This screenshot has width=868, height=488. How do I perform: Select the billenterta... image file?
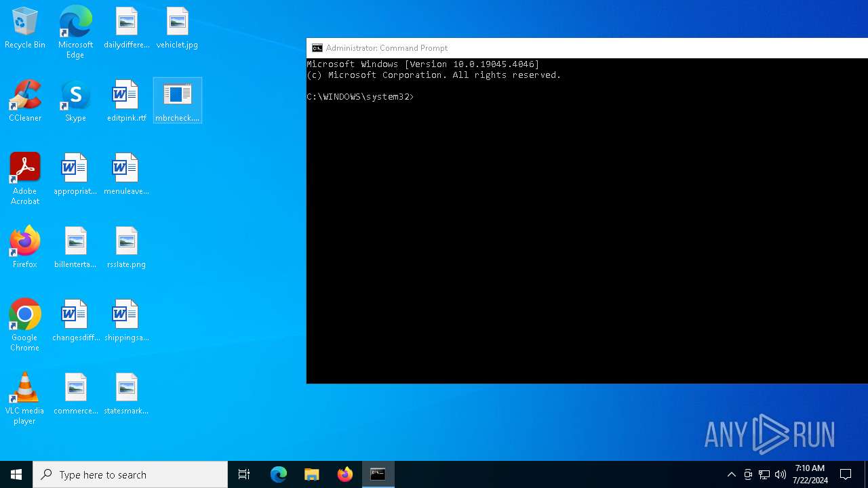pos(75,248)
